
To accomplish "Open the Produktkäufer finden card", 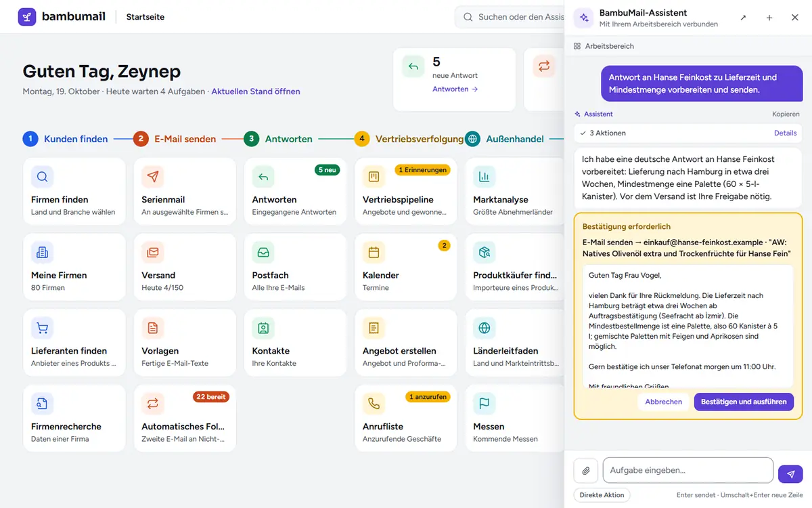I will (515, 268).
